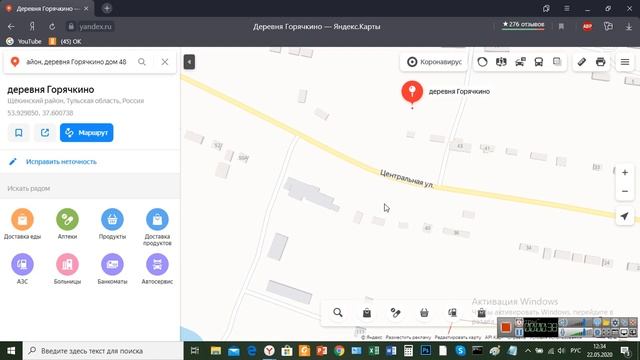Stop recording with the orange square button
This screenshot has width=640, height=360.
click(506, 327)
